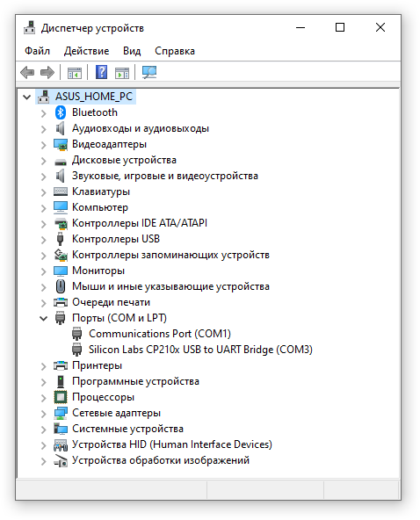420x520 pixels.
Task: Select Communications Port (COM1) device
Action: tap(160, 334)
